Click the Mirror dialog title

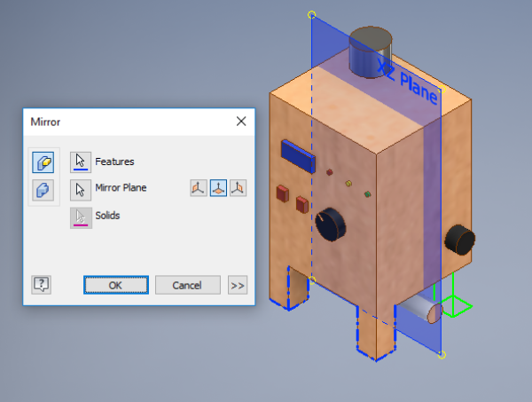coord(45,122)
